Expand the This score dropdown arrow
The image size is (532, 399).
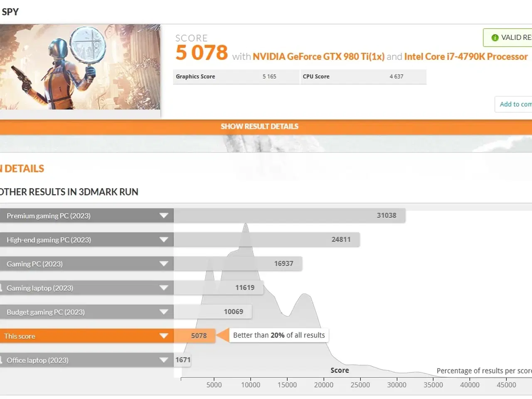(164, 336)
